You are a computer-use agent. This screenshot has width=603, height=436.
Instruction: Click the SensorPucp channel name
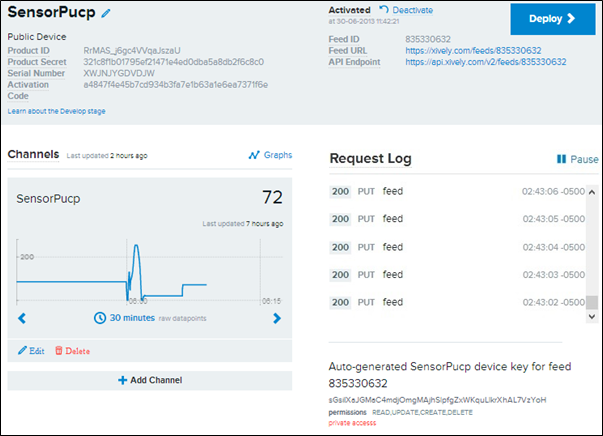point(48,199)
